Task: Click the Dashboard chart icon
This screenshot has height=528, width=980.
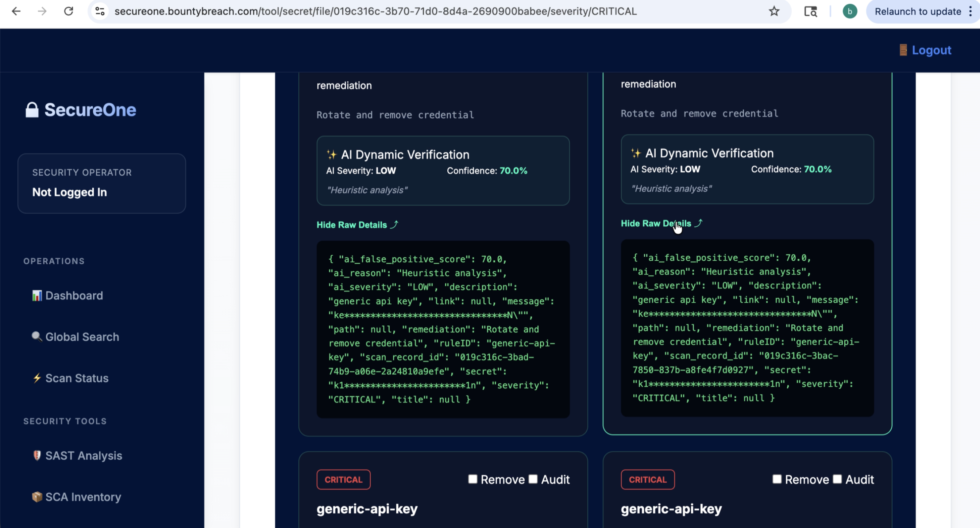Action: pos(37,296)
